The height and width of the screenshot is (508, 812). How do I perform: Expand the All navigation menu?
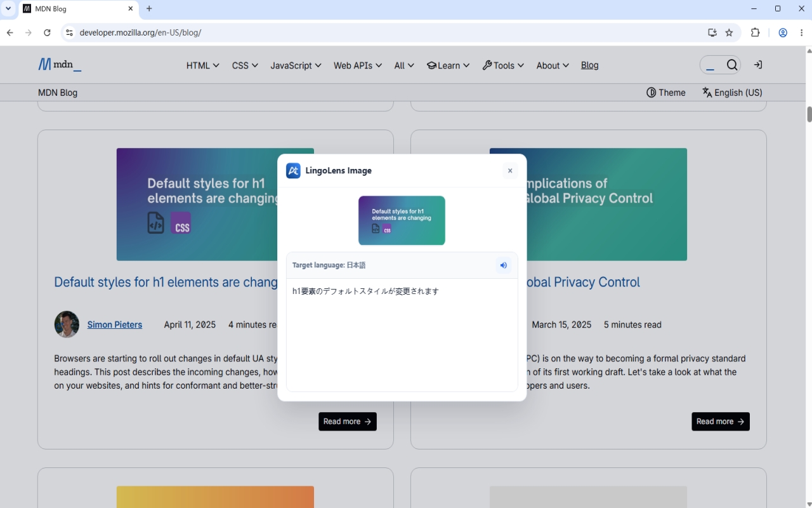point(404,65)
